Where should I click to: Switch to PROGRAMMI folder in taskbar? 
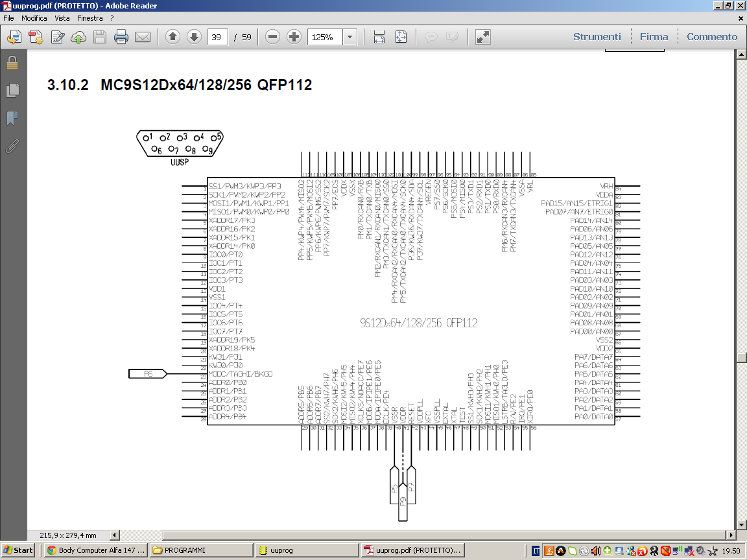201,550
